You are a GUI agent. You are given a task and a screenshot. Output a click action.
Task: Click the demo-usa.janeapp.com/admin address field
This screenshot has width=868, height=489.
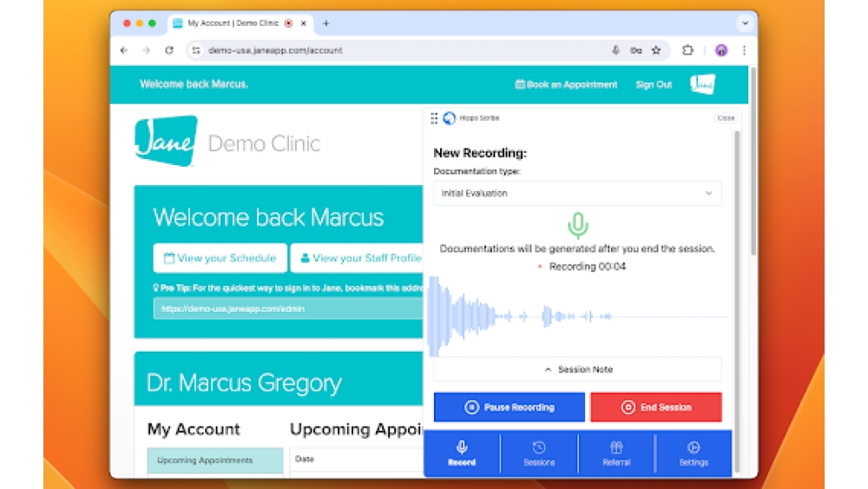click(x=288, y=308)
